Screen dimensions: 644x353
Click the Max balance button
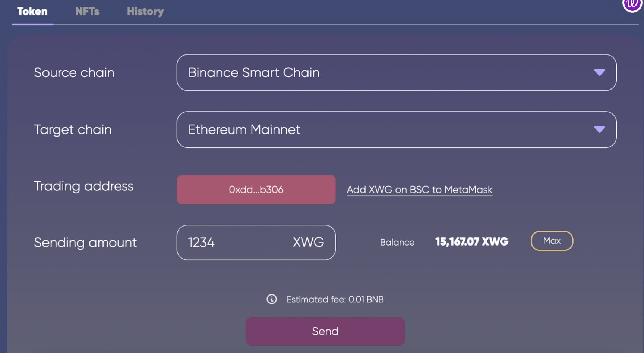[552, 241]
